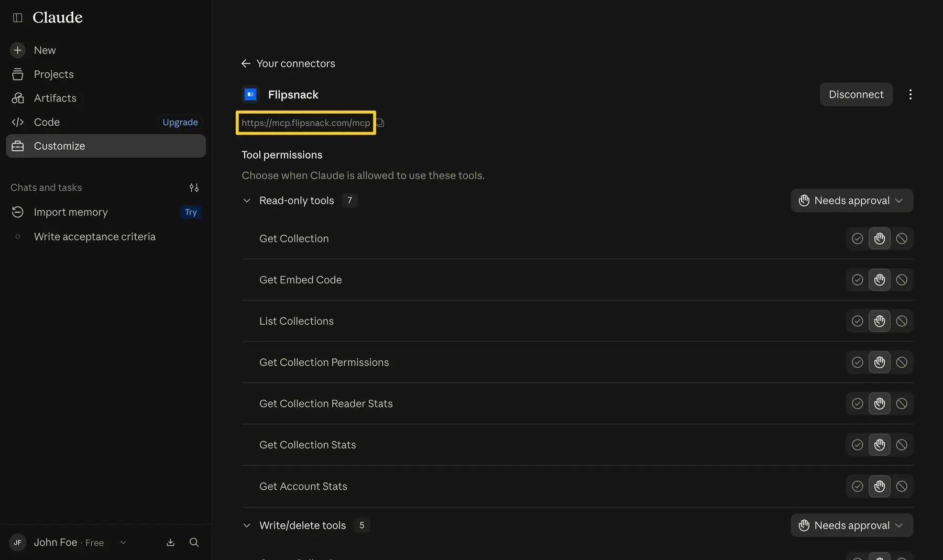The height and width of the screenshot is (560, 943).
Task: Click the search icon in sidebar footer
Action: point(194,543)
